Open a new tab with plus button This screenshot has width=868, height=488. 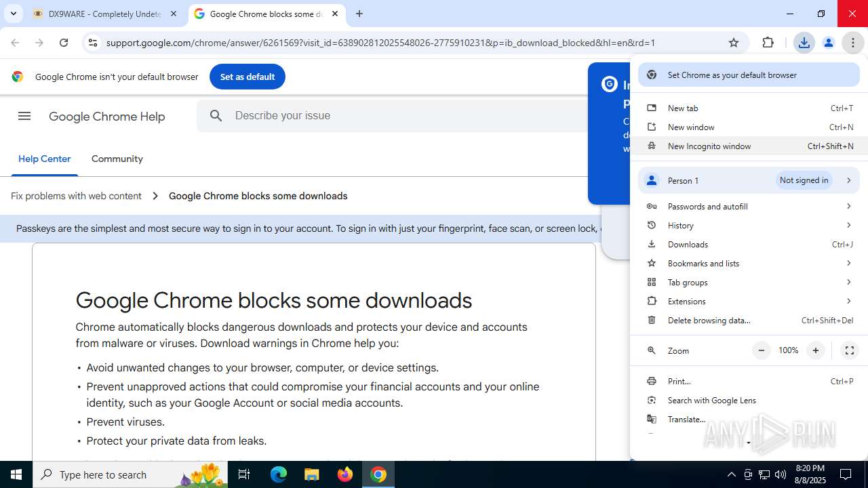pos(359,14)
